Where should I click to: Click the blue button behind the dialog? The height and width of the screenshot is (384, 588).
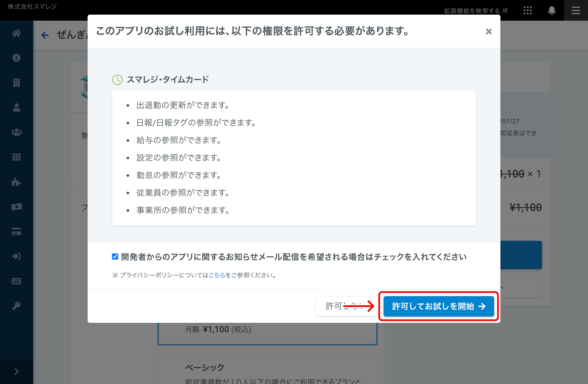(521, 255)
